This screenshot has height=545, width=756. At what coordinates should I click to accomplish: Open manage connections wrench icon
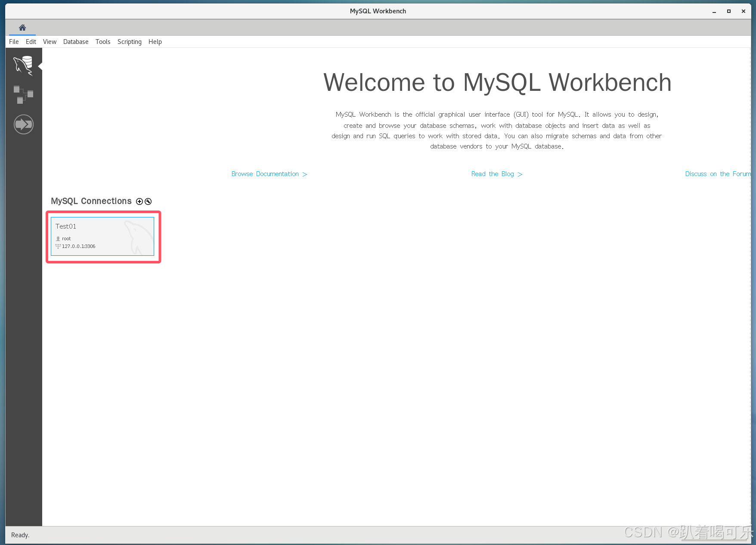(148, 201)
